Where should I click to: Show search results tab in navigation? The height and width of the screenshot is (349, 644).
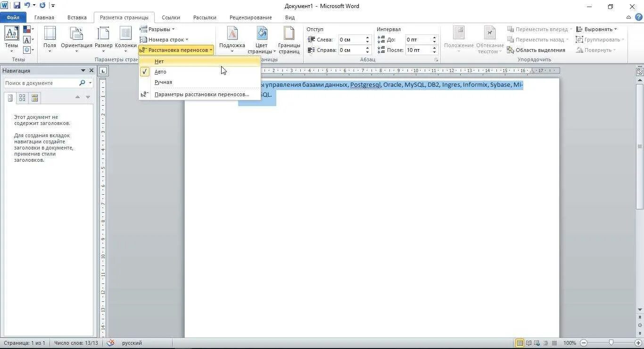[x=34, y=98]
